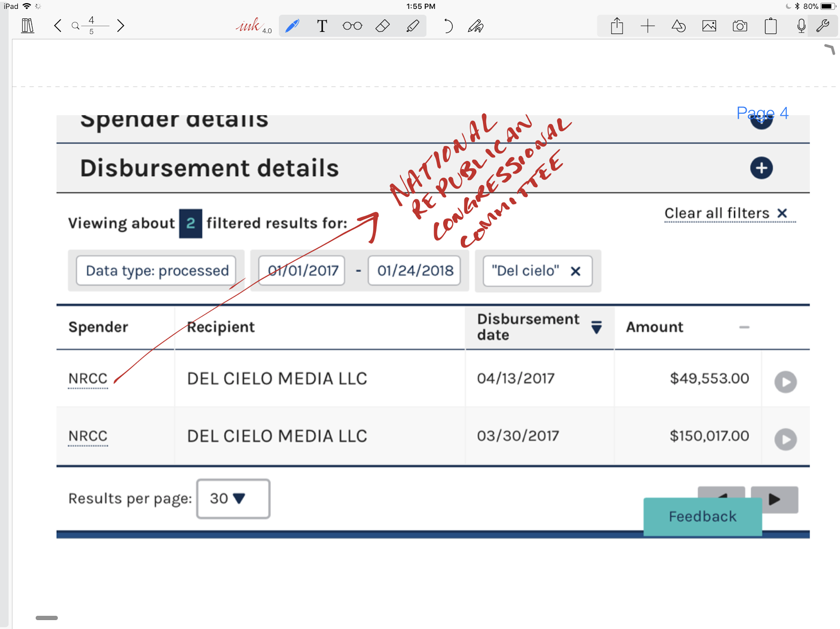Expand the Disbursement details section
Viewport: 840px width, 629px height.
pyautogui.click(x=761, y=168)
